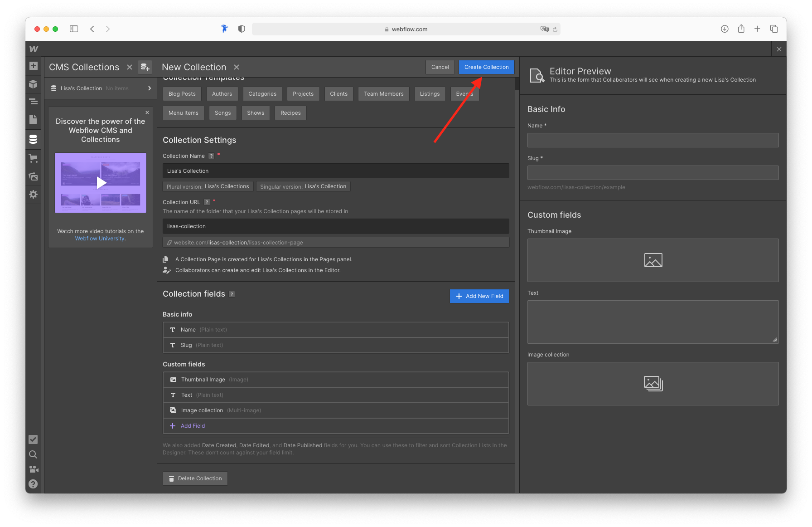Viewport: 812px width, 527px height.
Task: Switch to the CMS Collections tab
Action: 83,67
